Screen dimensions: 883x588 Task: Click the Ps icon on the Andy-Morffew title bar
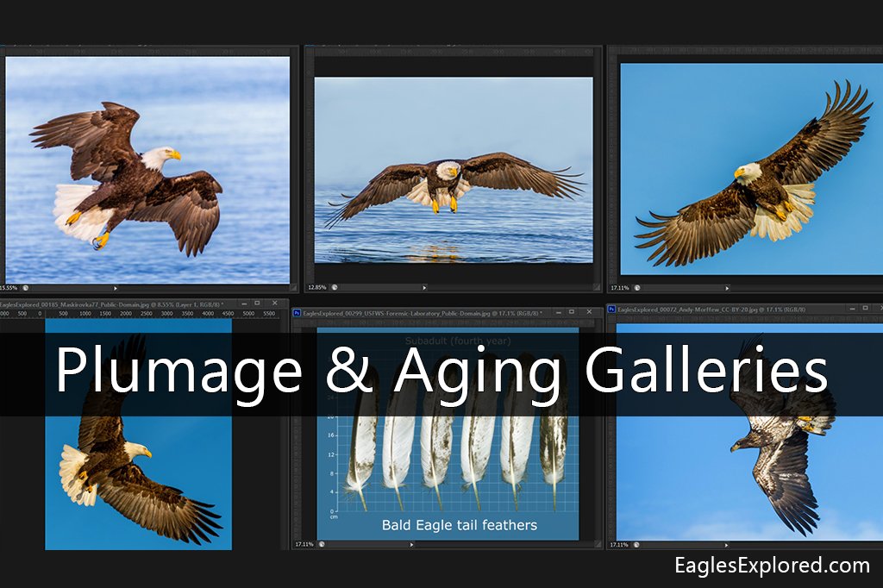(x=610, y=308)
